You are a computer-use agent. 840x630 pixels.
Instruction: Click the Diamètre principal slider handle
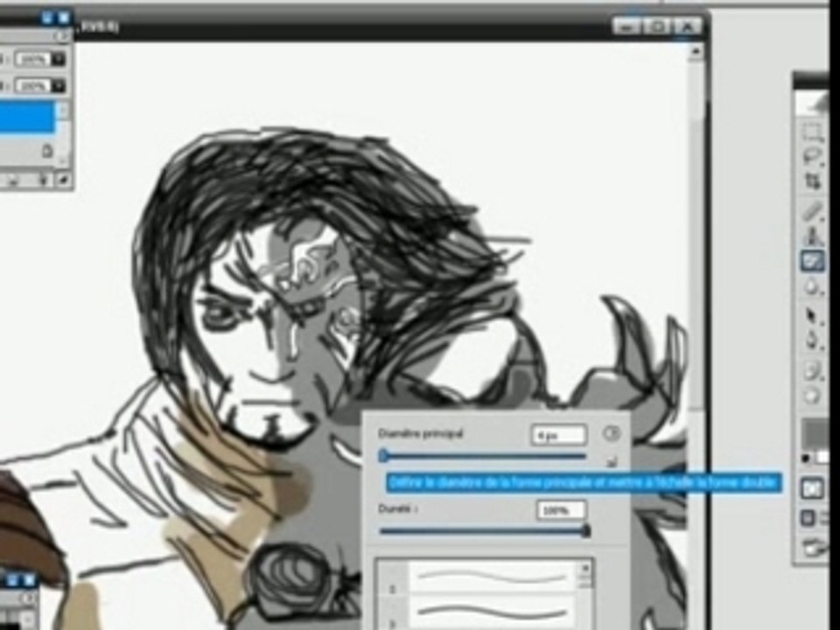(x=383, y=456)
